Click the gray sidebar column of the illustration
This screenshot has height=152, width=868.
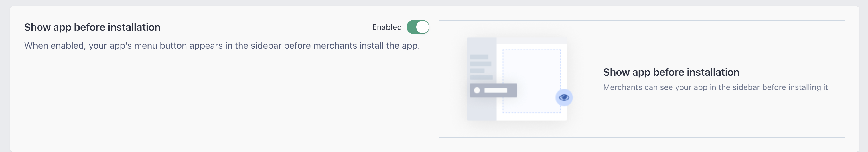[x=482, y=79]
